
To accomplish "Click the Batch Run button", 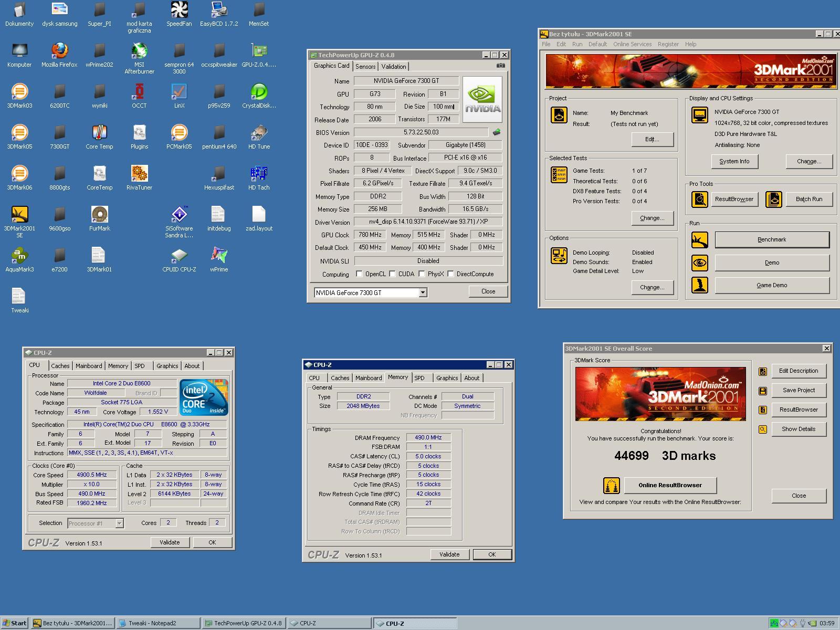I will [x=808, y=199].
